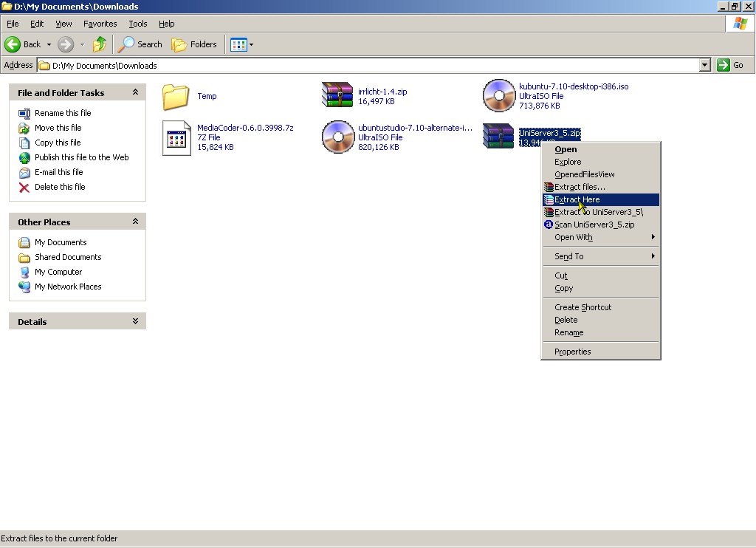The width and height of the screenshot is (756, 548).
Task: Go to My Computer
Action: coord(58,272)
